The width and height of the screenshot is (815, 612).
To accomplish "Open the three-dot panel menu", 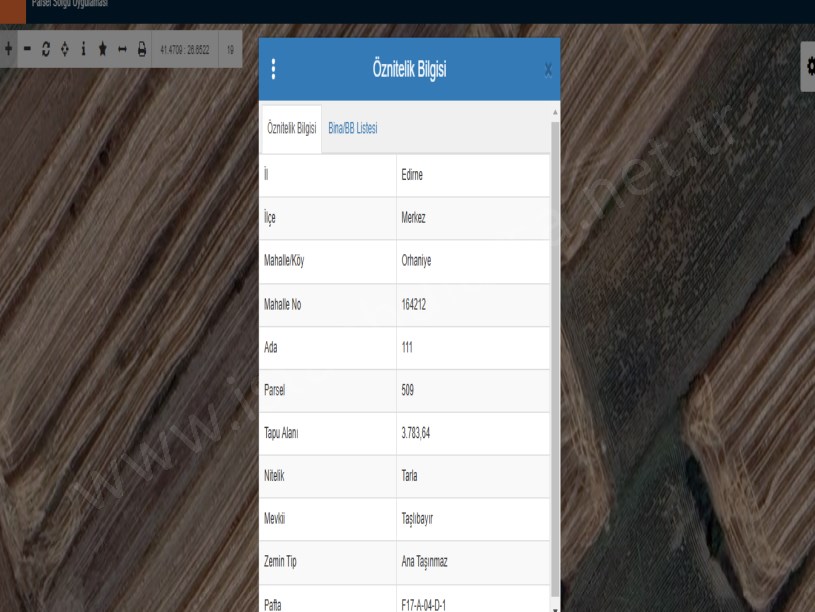I will click(274, 70).
